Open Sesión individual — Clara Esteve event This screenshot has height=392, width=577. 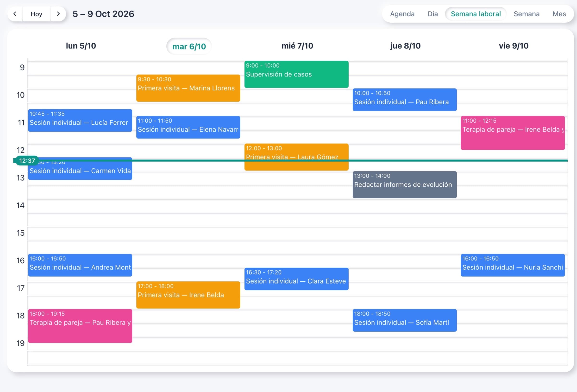click(296, 279)
